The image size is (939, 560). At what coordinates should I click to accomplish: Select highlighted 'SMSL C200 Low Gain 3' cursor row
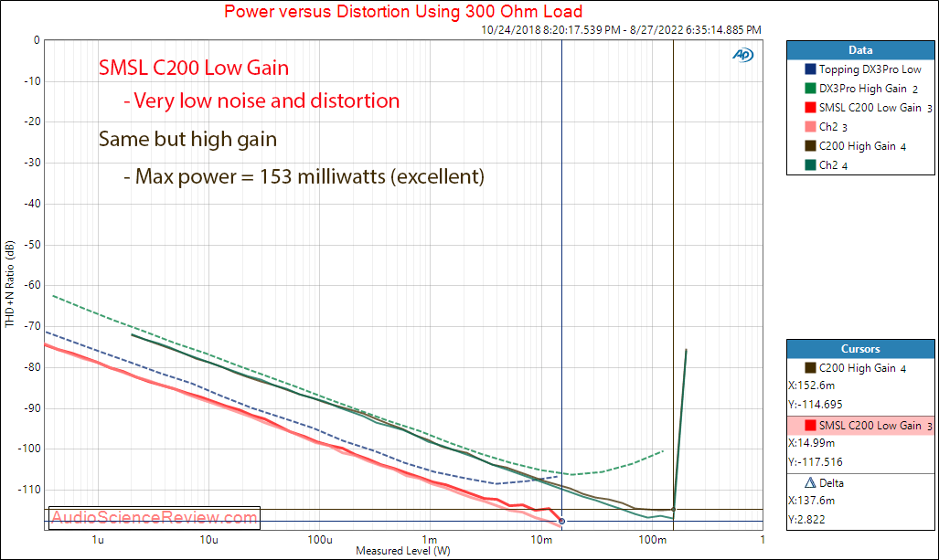tap(860, 426)
